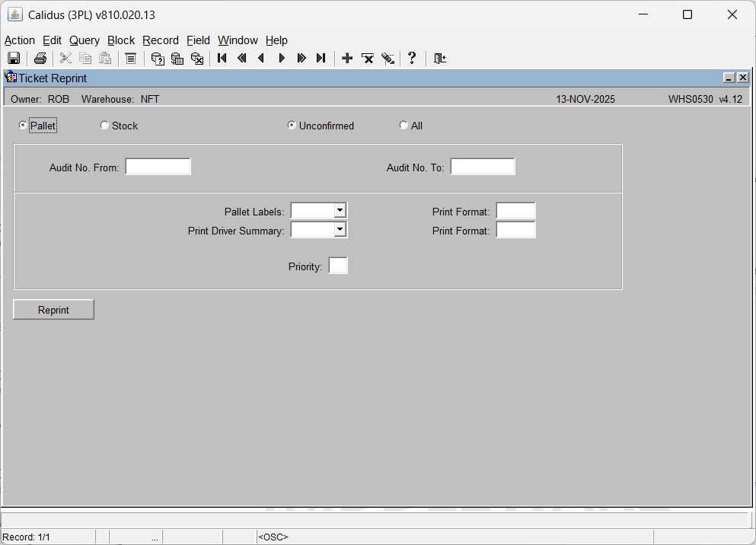Click the Audit No. From field
The image size is (756, 545).
click(x=158, y=167)
